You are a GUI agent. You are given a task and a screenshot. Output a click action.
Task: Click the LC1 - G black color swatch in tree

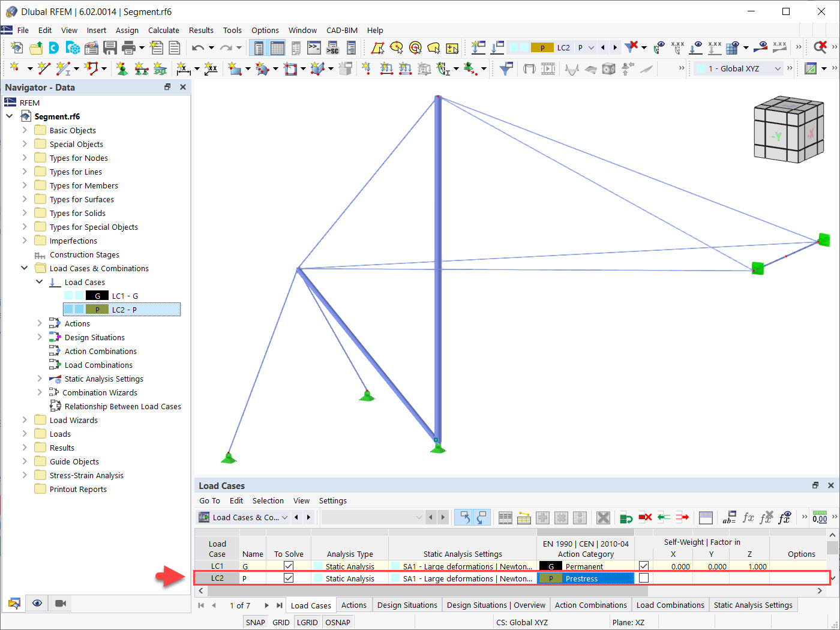pyautogui.click(x=97, y=296)
